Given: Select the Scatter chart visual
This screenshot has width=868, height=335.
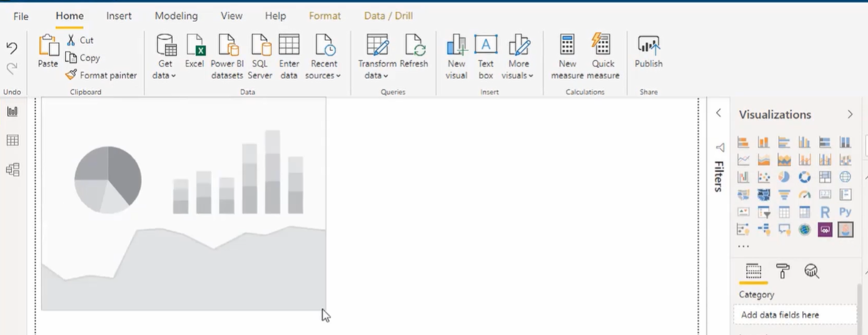Looking at the screenshot, I should 764,177.
